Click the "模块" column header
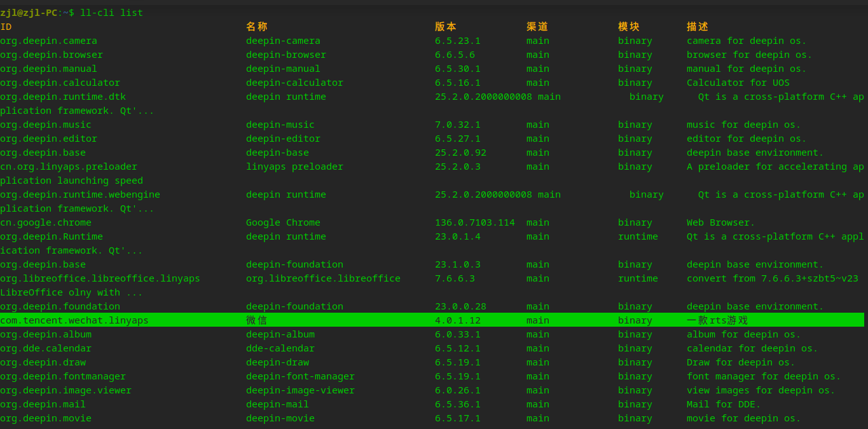Viewport: 868px width, 429px height. [x=629, y=27]
